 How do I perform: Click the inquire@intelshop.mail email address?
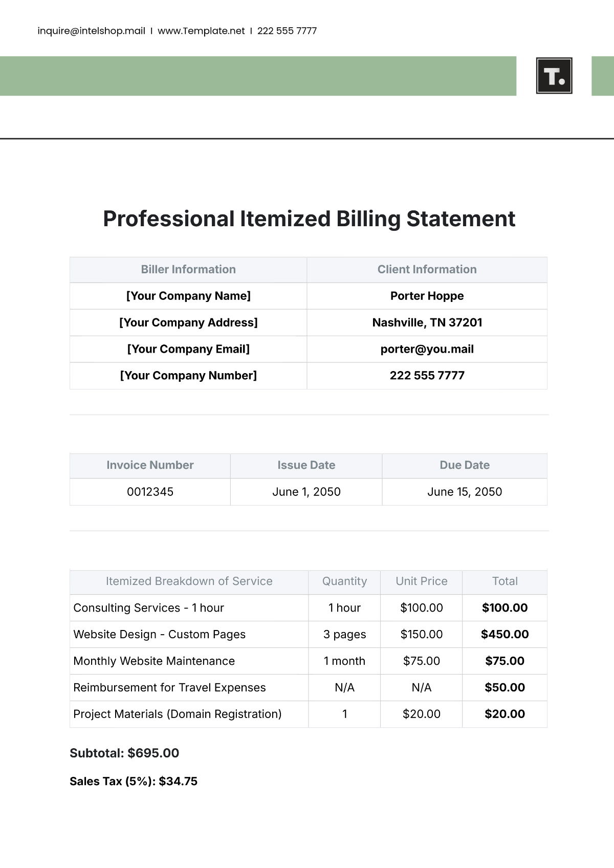[92, 31]
